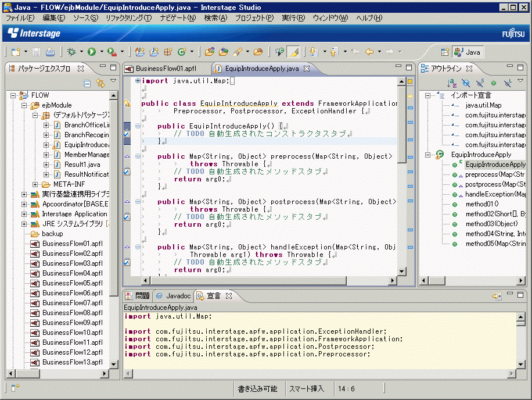Click the editor horizontal scrollbar thumb

click(x=248, y=281)
